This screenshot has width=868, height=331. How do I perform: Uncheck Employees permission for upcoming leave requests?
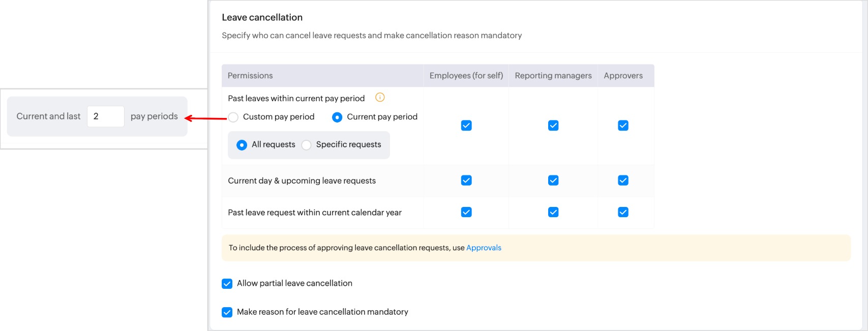466,180
